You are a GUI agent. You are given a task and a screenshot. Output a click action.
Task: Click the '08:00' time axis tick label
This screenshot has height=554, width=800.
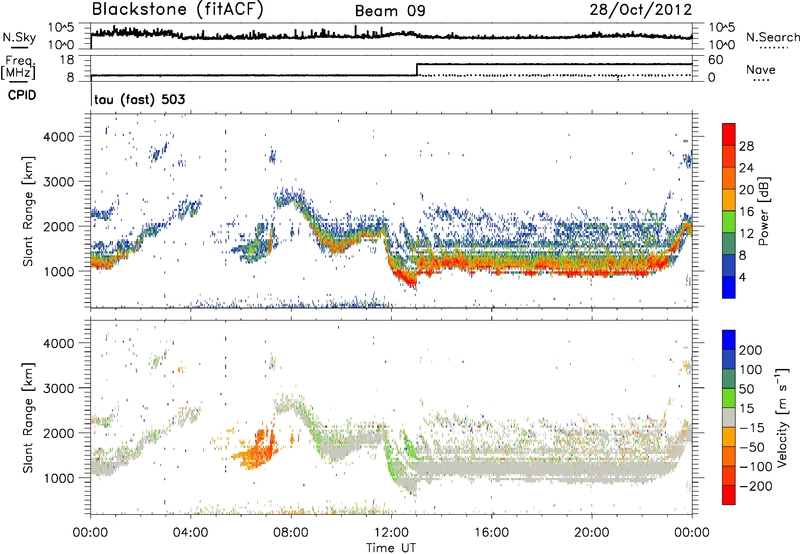pyautogui.click(x=291, y=533)
